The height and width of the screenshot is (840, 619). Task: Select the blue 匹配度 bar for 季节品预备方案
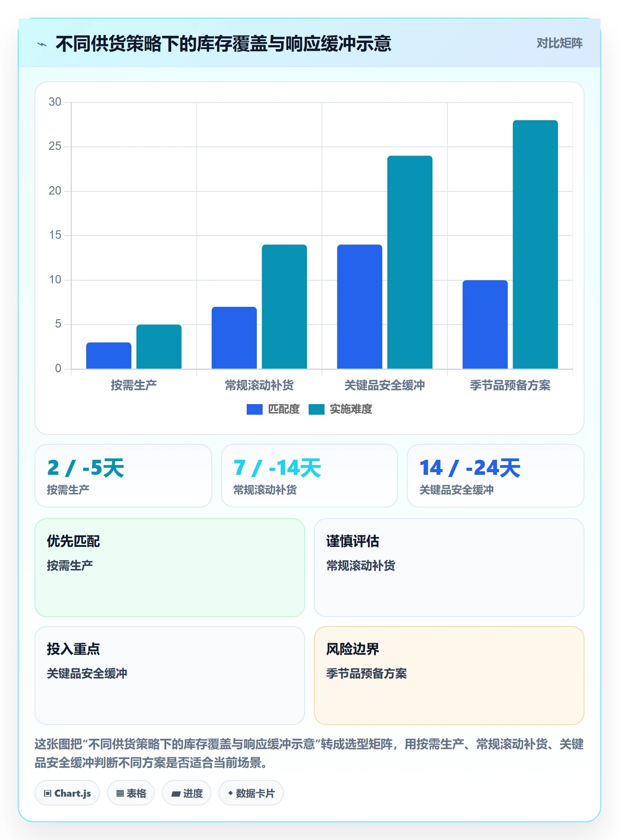coord(485,325)
